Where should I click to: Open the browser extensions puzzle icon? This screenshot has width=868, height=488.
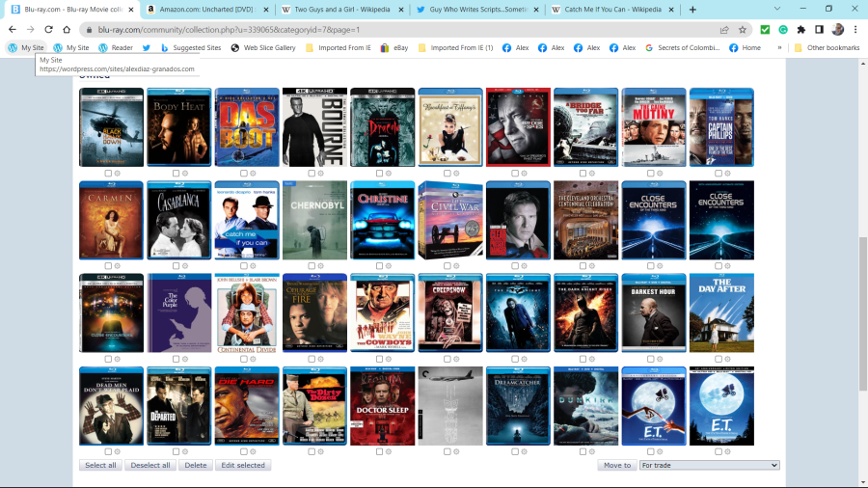point(800,30)
